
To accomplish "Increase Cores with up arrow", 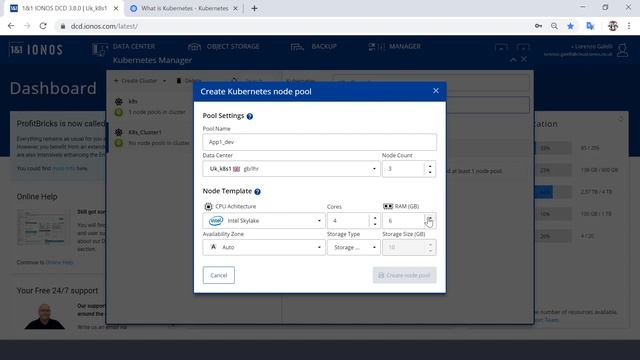I will point(375,218).
